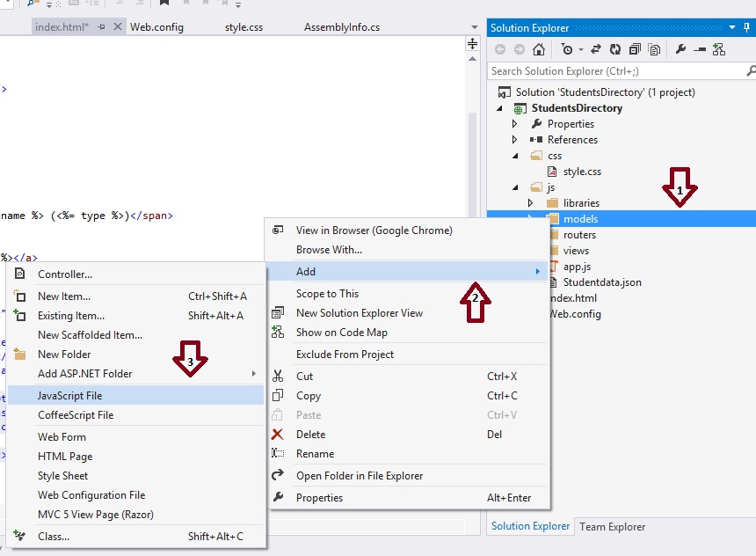Expand Add ASP.NET Folder submenu
Viewport: 756px width, 556px height.
tap(136, 374)
